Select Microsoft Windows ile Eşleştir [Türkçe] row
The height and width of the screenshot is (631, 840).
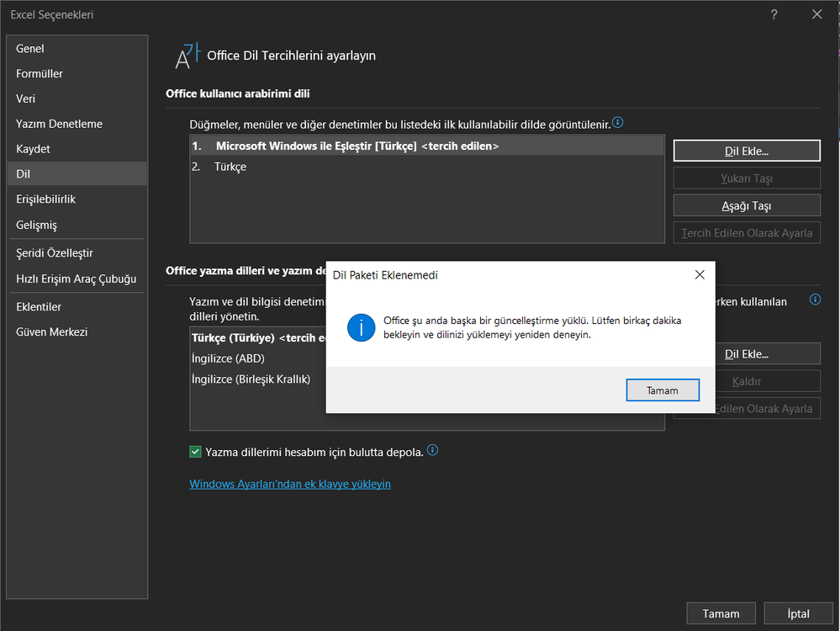(427, 146)
